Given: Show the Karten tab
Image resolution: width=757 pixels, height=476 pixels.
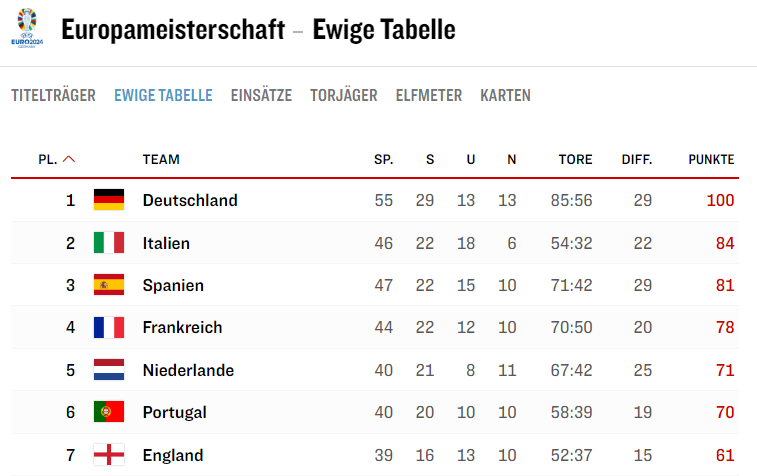Looking at the screenshot, I should click(505, 96).
